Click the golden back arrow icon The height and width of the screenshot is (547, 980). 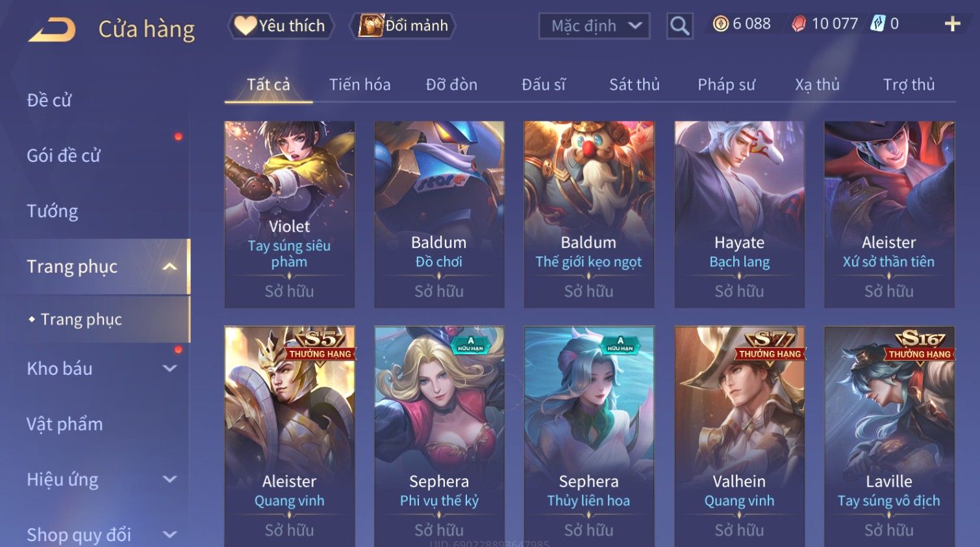(x=52, y=30)
